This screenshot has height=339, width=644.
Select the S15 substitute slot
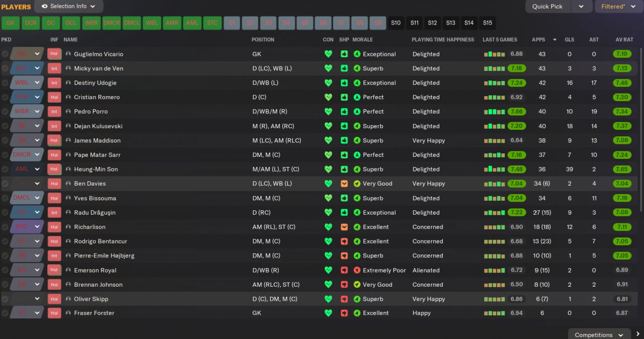[x=487, y=23]
